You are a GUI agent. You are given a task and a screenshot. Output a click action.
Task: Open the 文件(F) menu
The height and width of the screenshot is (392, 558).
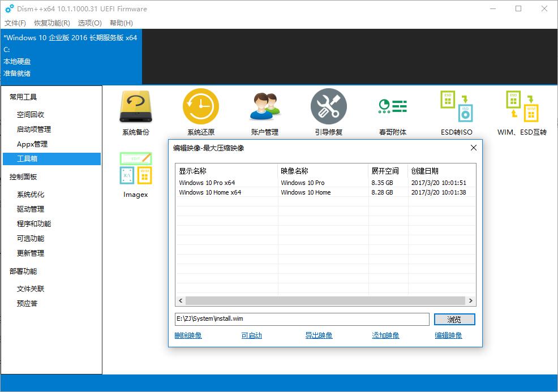click(x=15, y=23)
